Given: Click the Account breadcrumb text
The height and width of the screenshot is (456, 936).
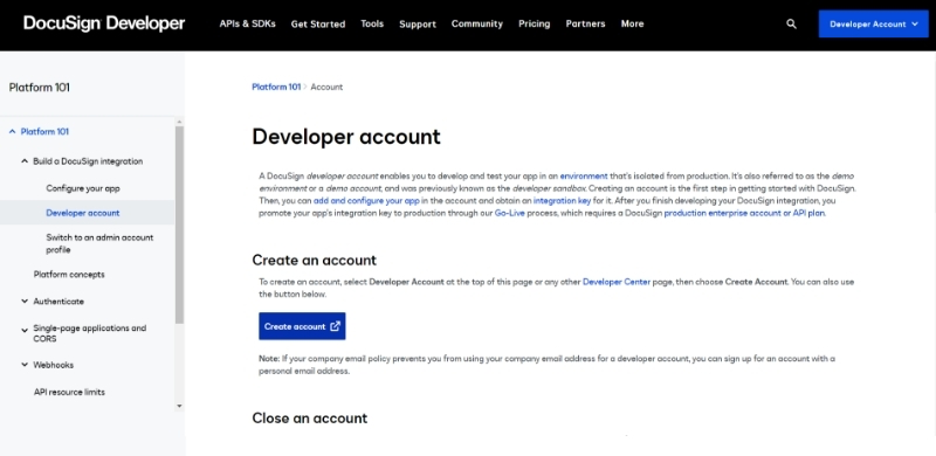Looking at the screenshot, I should pyautogui.click(x=327, y=87).
